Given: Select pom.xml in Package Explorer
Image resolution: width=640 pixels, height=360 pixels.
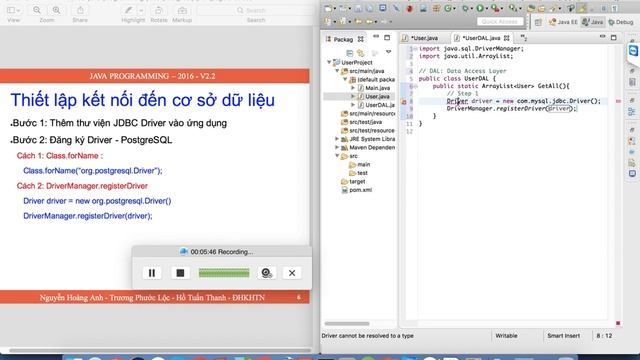Looking at the screenshot, I should pos(356,190).
